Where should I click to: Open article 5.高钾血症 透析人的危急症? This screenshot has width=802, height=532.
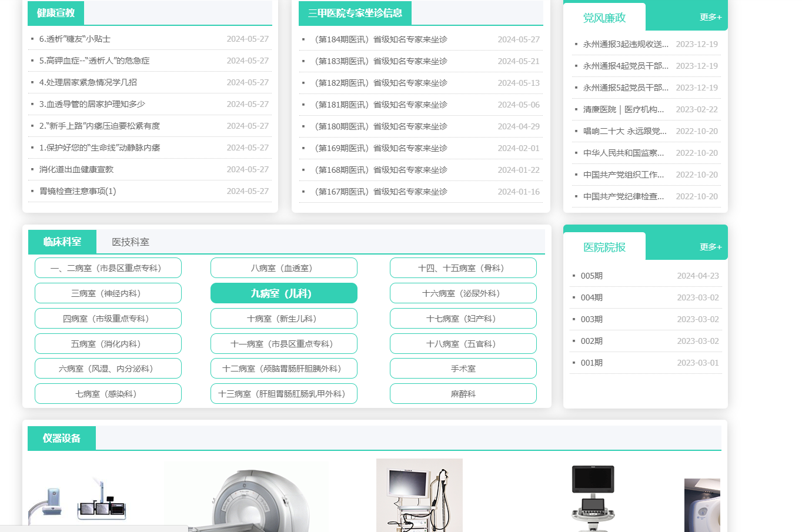pyautogui.click(x=94, y=61)
